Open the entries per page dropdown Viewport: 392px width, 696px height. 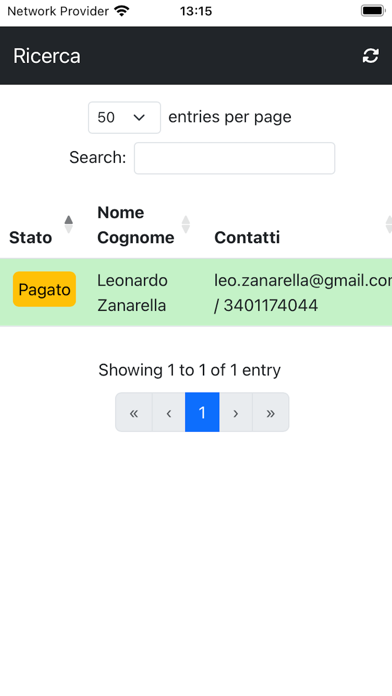pyautogui.click(x=124, y=118)
